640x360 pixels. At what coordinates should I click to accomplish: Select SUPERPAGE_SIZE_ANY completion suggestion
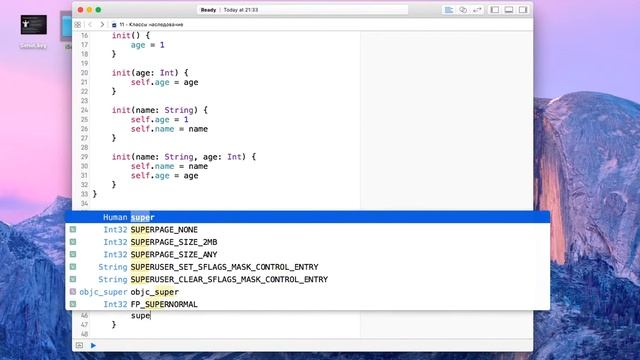click(x=308, y=254)
